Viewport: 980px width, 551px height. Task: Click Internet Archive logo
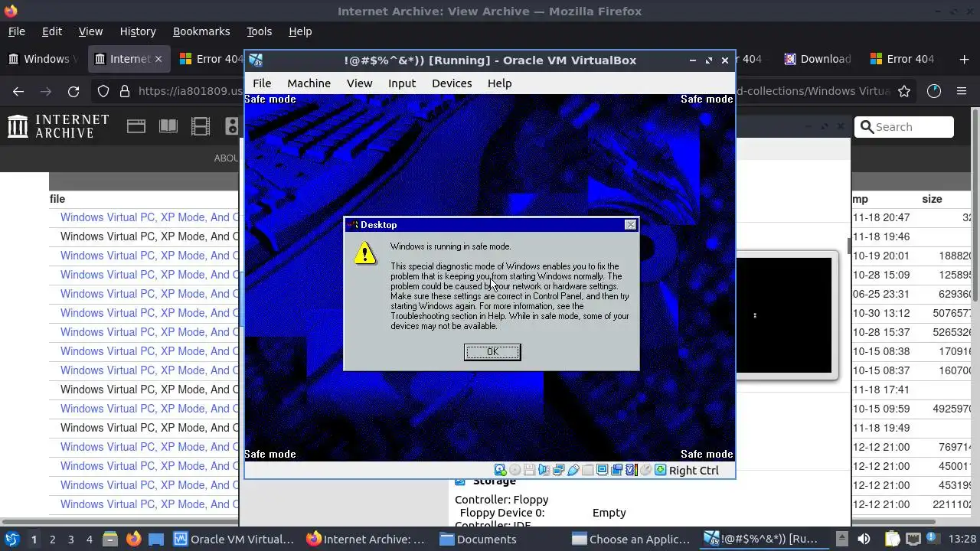(x=58, y=126)
